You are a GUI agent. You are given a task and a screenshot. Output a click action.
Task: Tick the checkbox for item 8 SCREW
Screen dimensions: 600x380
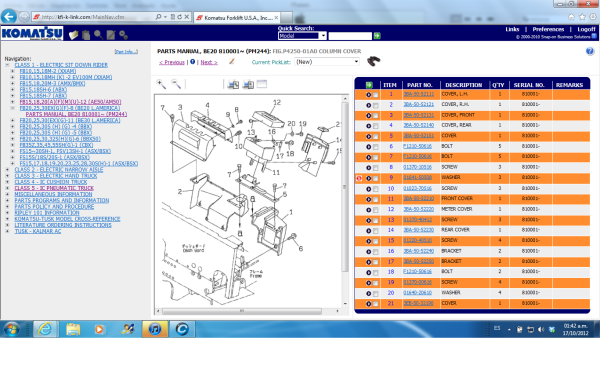click(375, 168)
